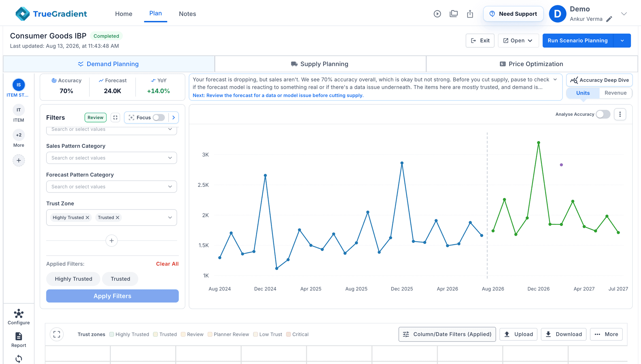The width and height of the screenshot is (641, 364).
Task: Select the IS item store sidebar icon
Action: point(19,85)
